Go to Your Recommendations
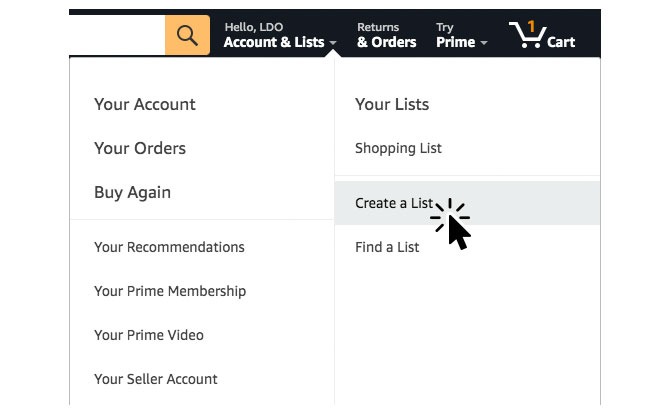The width and height of the screenshot is (670, 415). tap(169, 247)
